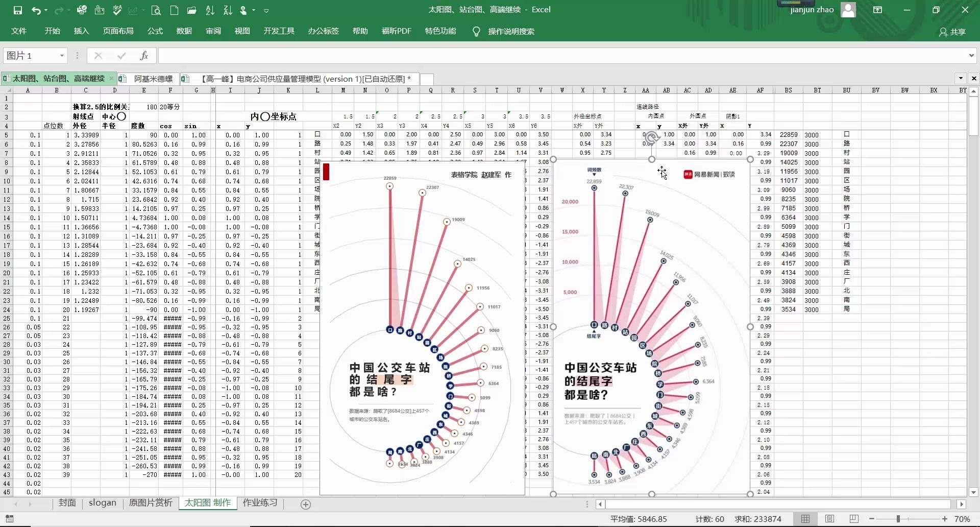Click the zoom slider handle
Viewport: 980px width, 527px height.
click(898, 519)
